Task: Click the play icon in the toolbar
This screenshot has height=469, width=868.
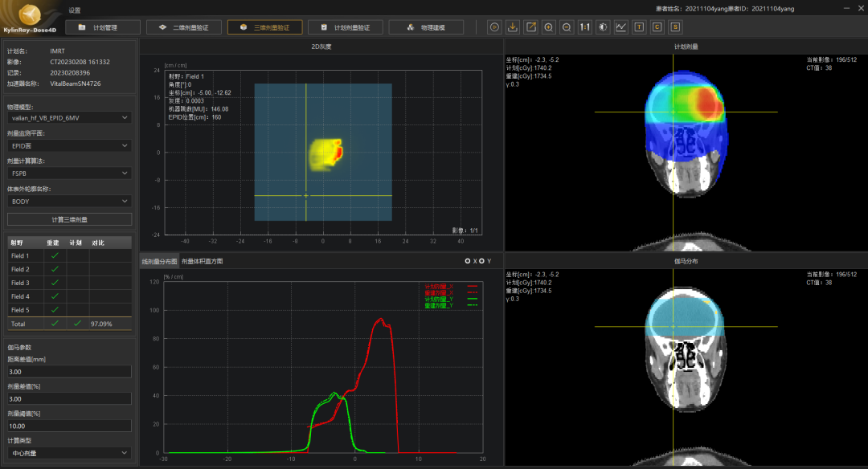Action: pos(494,27)
